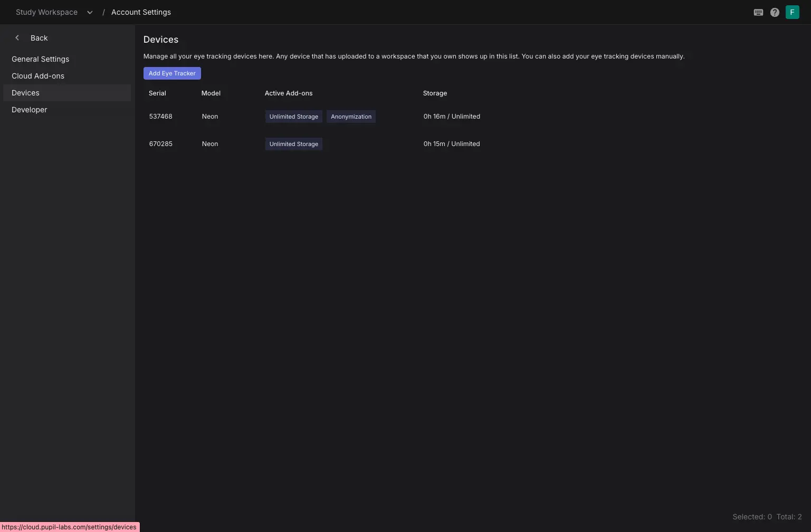Sort by the Storage column header
This screenshot has height=532, width=811.
point(435,93)
